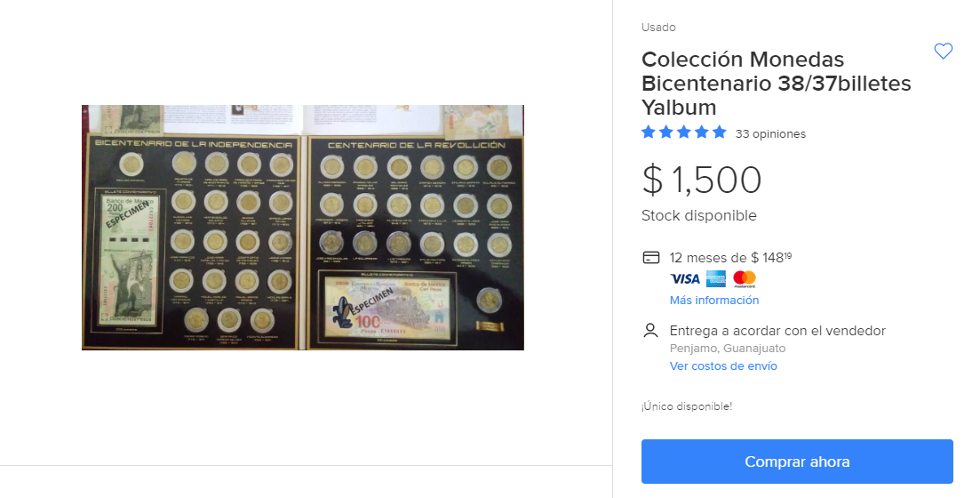This screenshot has width=980, height=498.
Task: Click the Colección Monedas Bicentenario title
Action: point(776,84)
